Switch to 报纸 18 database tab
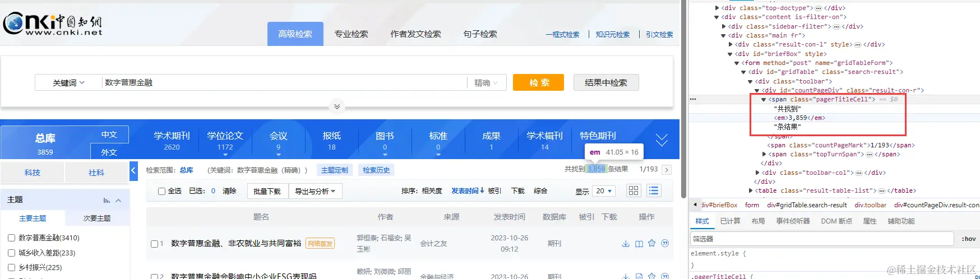The height and width of the screenshot is (279, 980). pyautogui.click(x=332, y=141)
